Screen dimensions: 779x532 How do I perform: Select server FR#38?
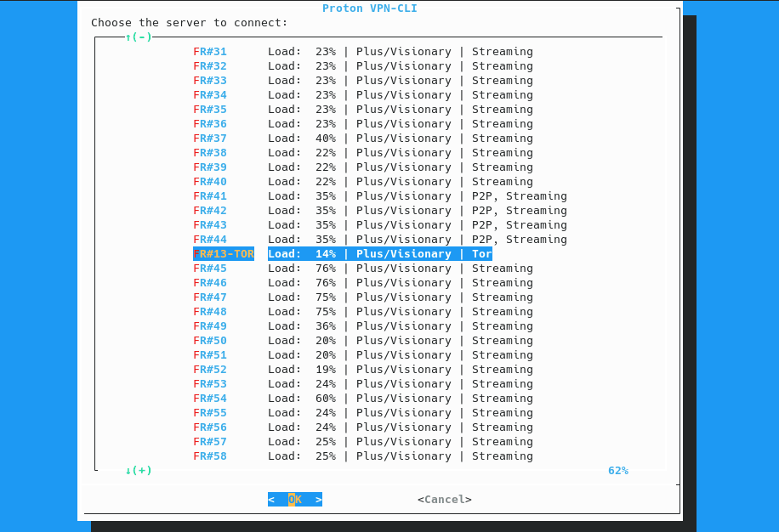coord(363,152)
